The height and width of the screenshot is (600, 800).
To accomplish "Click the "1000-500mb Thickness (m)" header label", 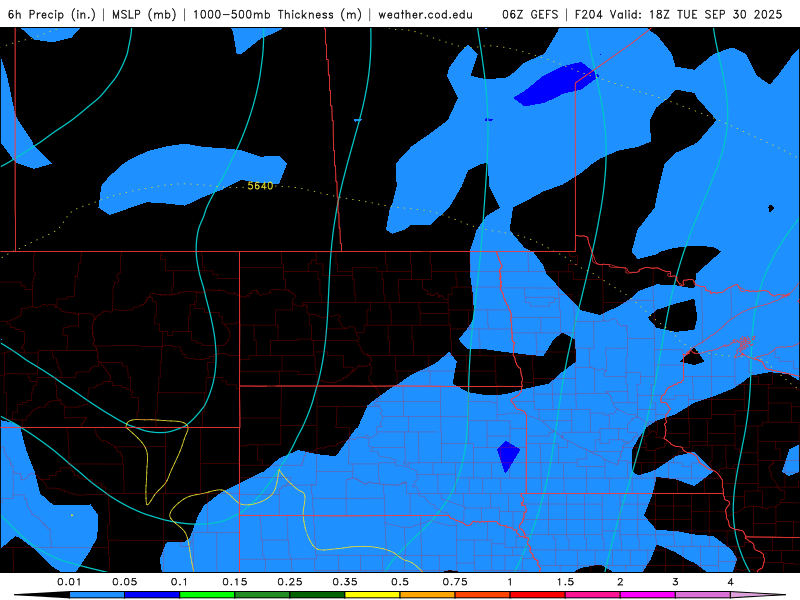I will [x=277, y=14].
